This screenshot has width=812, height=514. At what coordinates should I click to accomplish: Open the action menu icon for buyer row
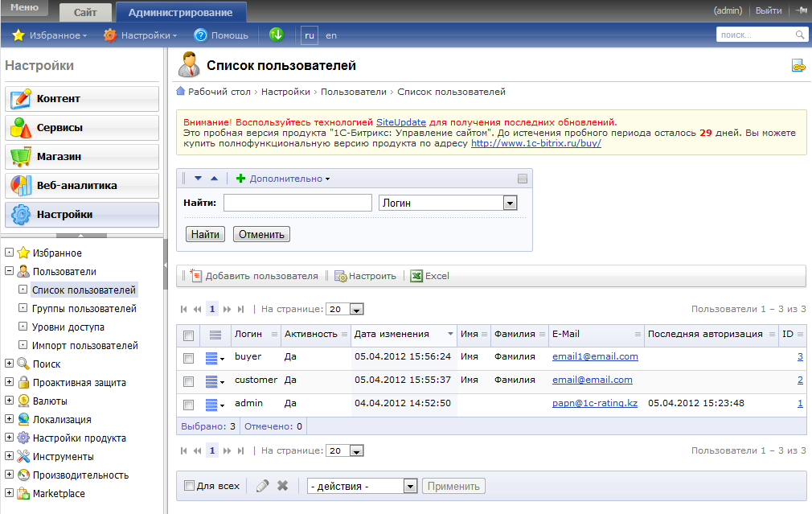pos(215,358)
